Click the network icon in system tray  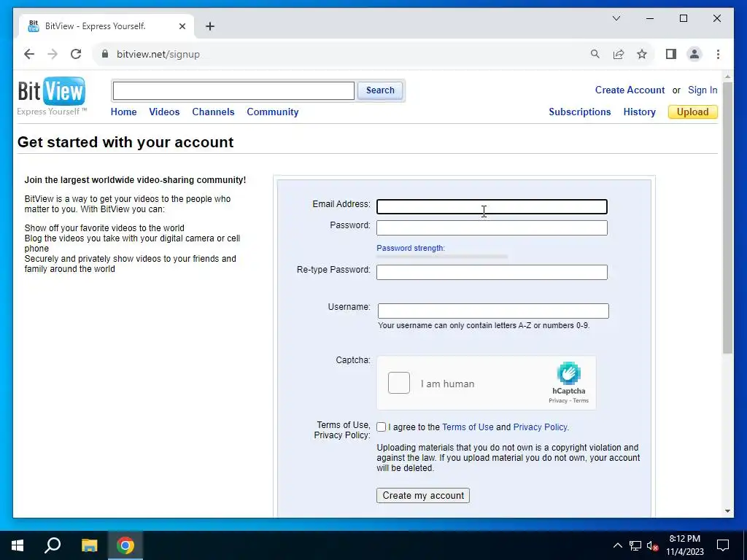point(635,545)
